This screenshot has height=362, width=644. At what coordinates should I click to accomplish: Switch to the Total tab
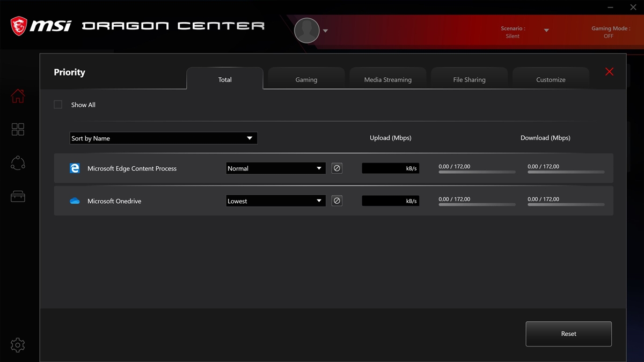point(225,79)
